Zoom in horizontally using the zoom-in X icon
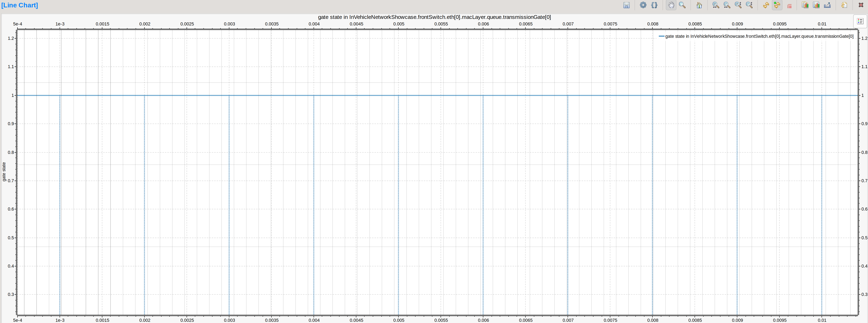The image size is (868, 323). click(x=715, y=5)
